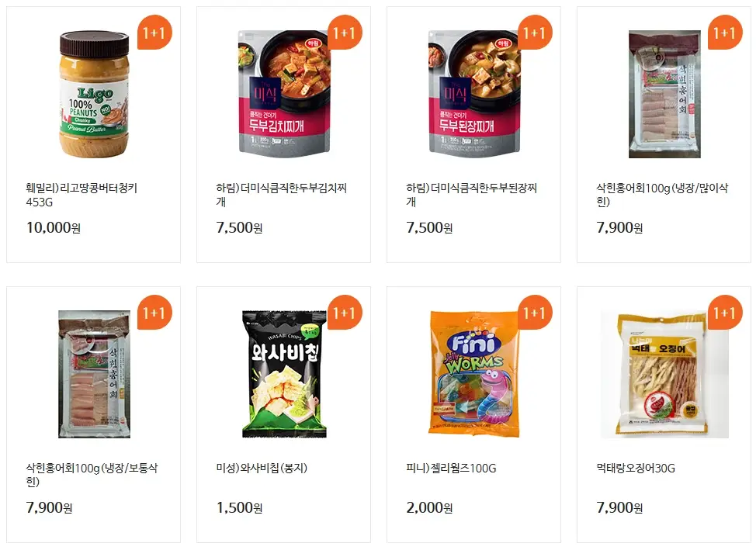Click the 1,500원 price on 와사비칩

(238, 508)
